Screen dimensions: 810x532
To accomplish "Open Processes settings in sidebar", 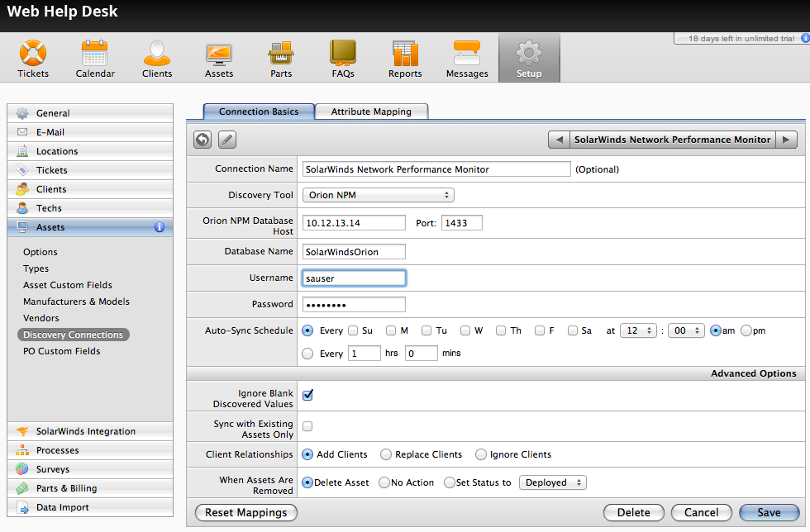I will click(90, 450).
